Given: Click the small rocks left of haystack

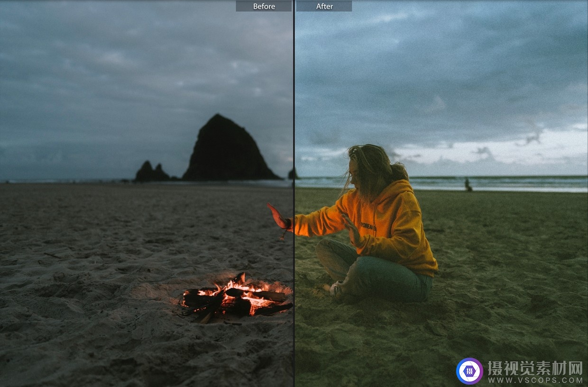Looking at the screenshot, I should (x=151, y=173).
